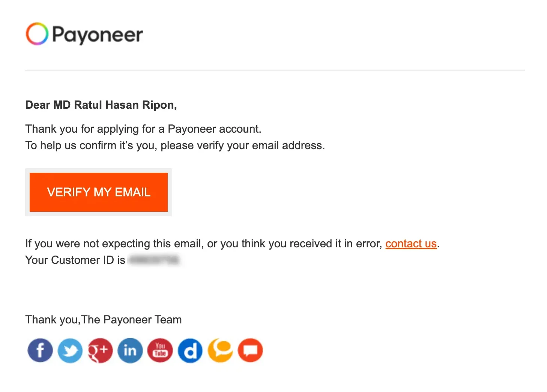Image resolution: width=547 pixels, height=392 pixels.
Task: Click the 'Thank you for applying' sentence
Action: [143, 129]
